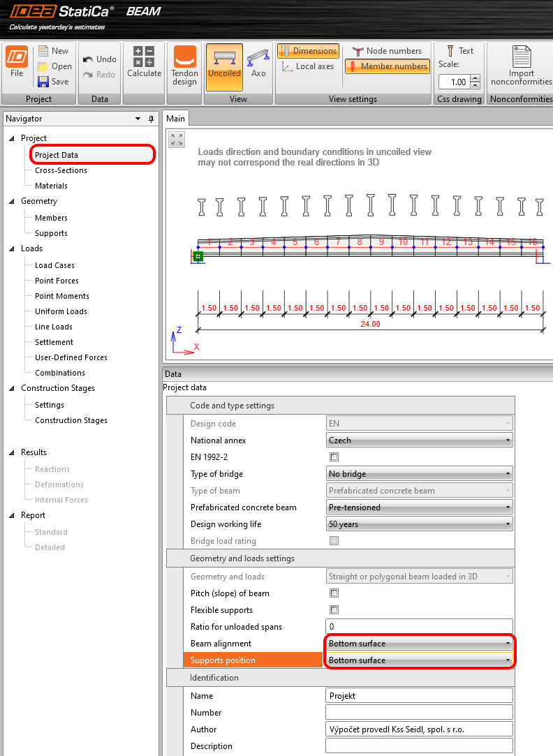The image size is (553, 756).
Task: Open Cross-Sections in the Navigator
Action: pos(61,170)
